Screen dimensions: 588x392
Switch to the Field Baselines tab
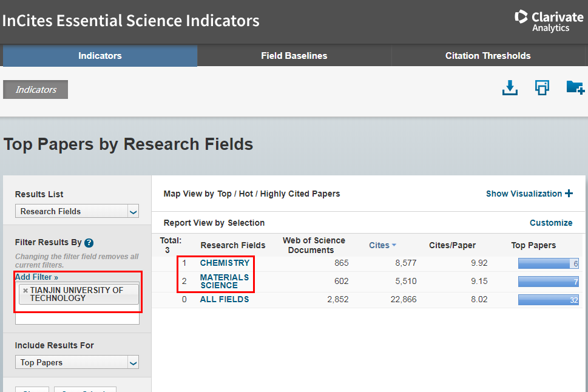(294, 56)
